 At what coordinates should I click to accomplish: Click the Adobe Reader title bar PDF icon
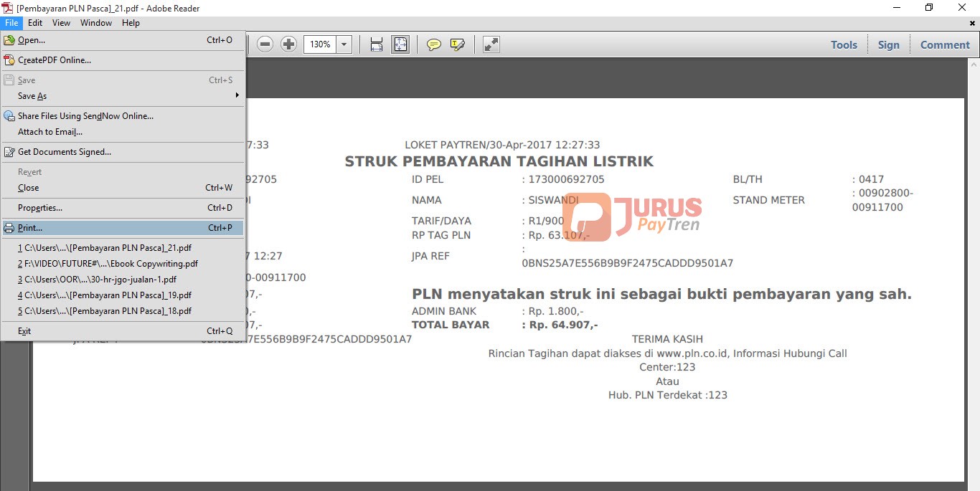[8, 8]
